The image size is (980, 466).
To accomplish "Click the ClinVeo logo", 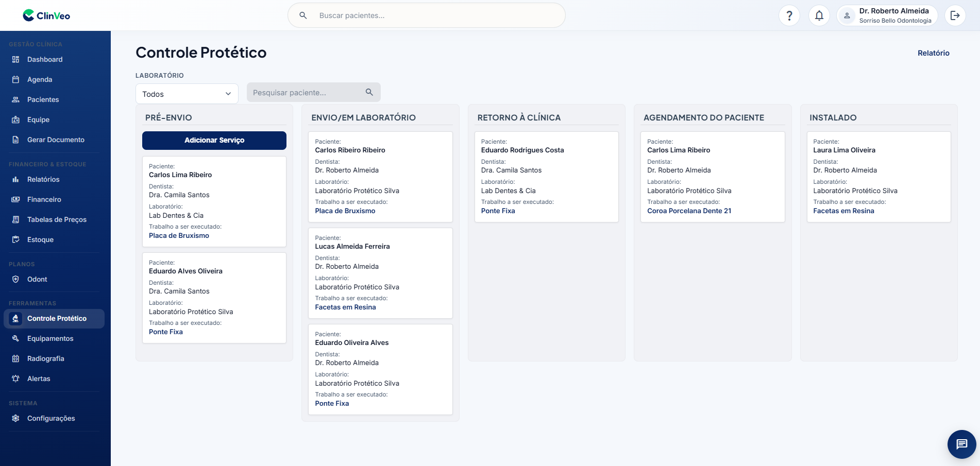I will click(x=46, y=15).
